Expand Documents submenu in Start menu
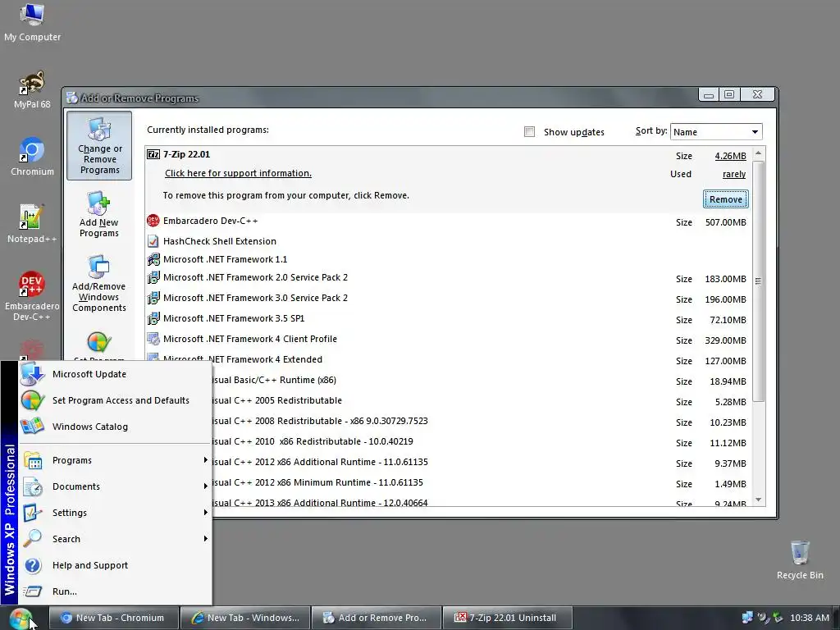This screenshot has width=840, height=630. click(x=115, y=486)
